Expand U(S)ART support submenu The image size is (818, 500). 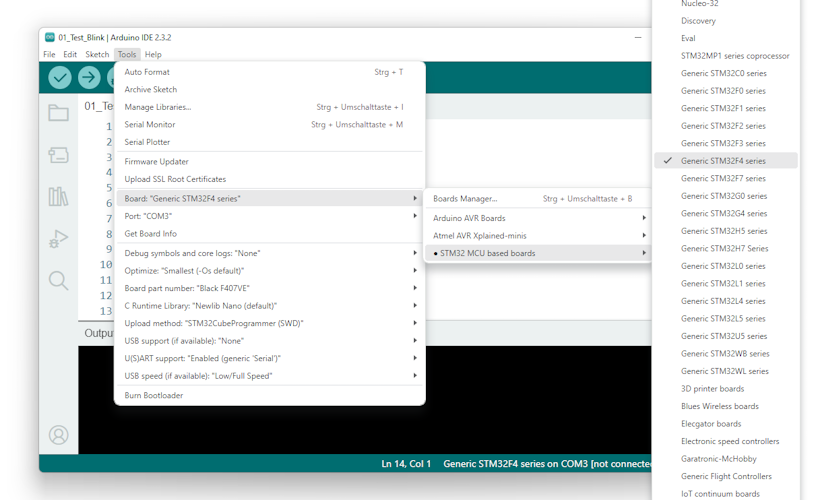click(x=270, y=358)
